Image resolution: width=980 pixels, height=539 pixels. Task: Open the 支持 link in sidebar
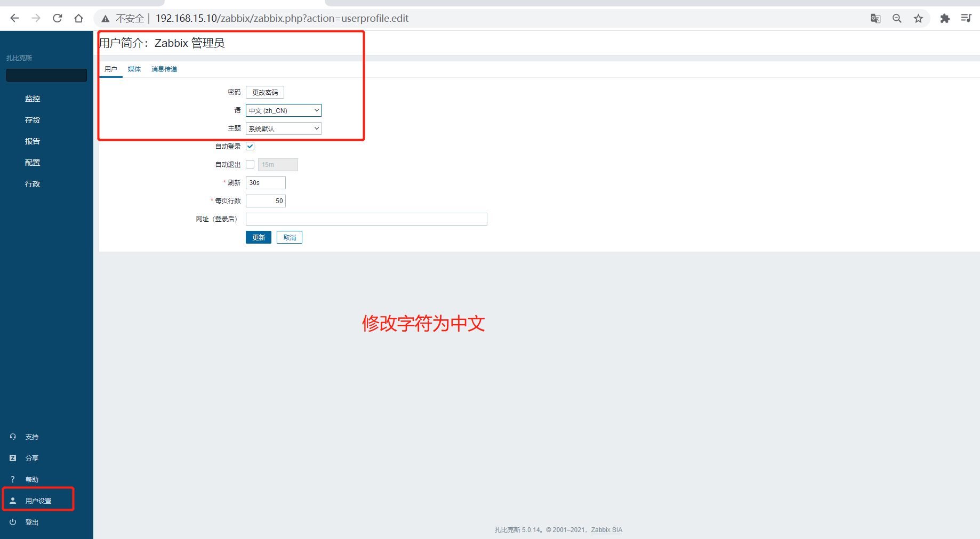click(x=32, y=437)
